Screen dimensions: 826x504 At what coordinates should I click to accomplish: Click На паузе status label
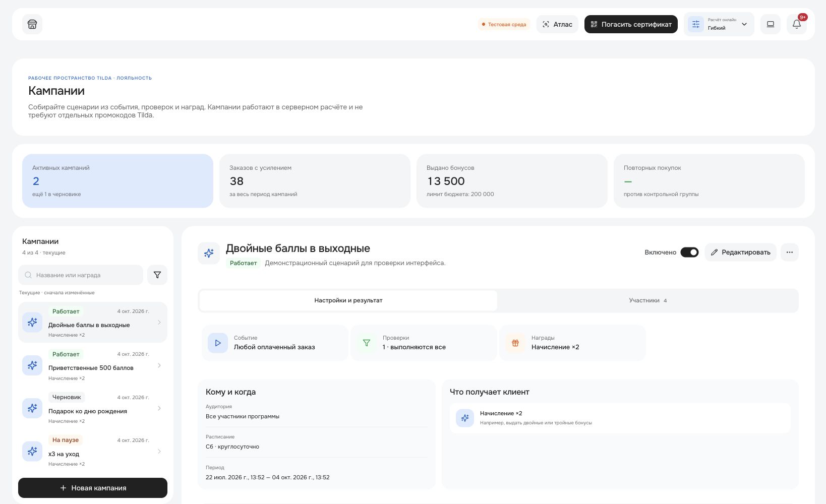point(66,440)
